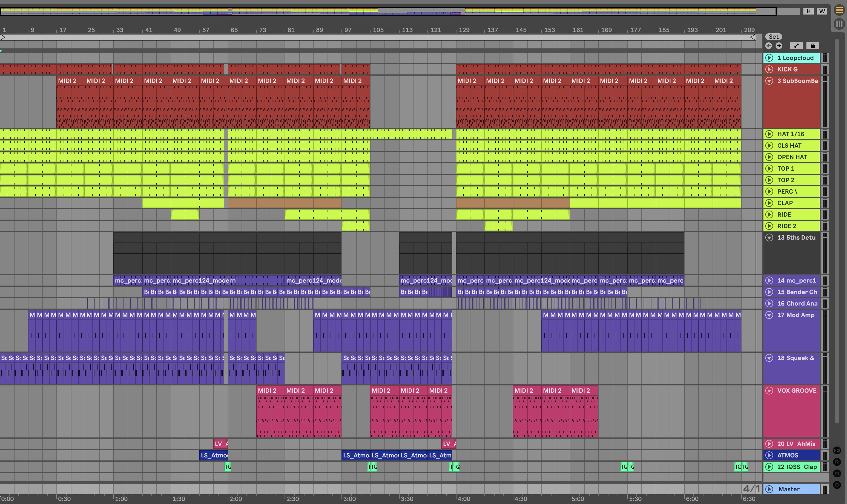Click the Master track play icon
The image size is (847, 504).
pos(770,489)
